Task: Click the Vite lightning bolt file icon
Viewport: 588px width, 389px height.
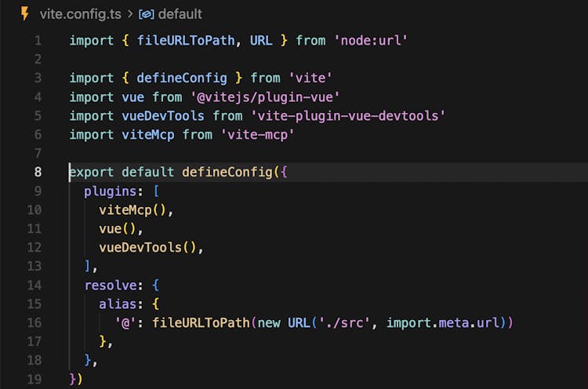Action: pos(25,14)
